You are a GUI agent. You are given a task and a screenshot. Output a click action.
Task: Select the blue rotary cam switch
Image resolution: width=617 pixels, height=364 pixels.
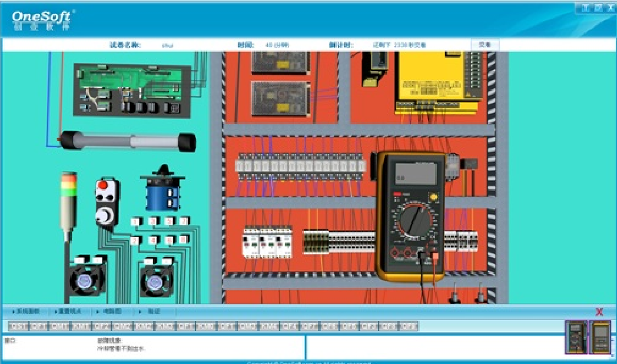click(x=162, y=193)
